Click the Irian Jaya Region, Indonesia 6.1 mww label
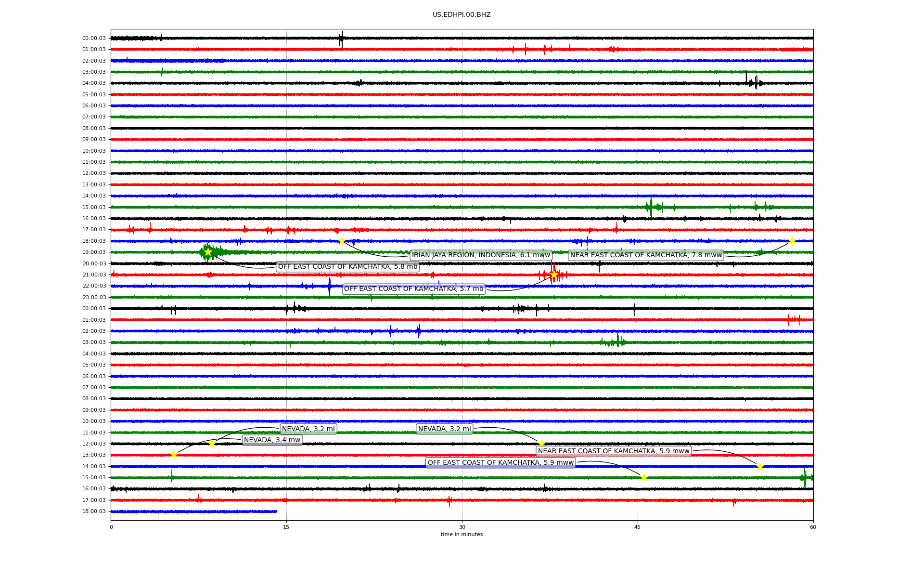 coord(480,255)
